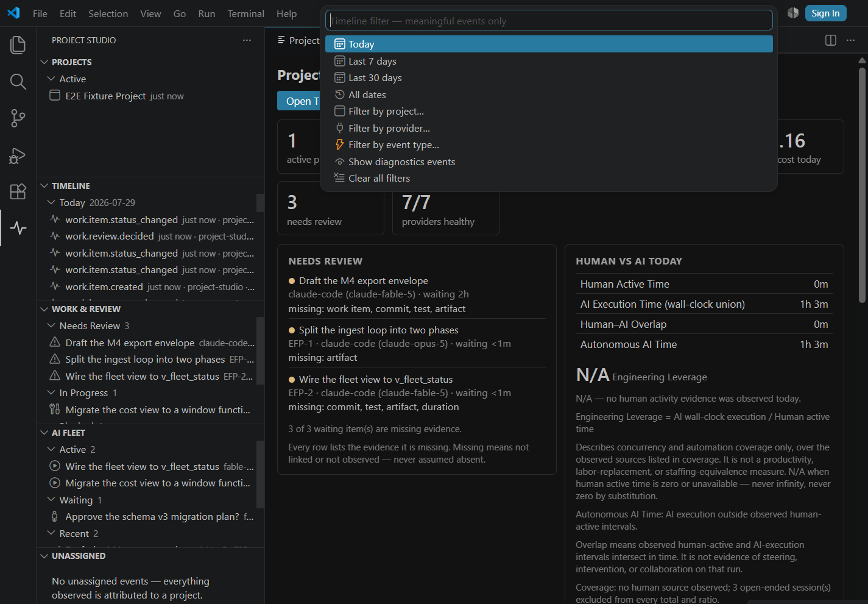Select Wire the fleet view under Needs Review

pyautogui.click(x=150, y=376)
